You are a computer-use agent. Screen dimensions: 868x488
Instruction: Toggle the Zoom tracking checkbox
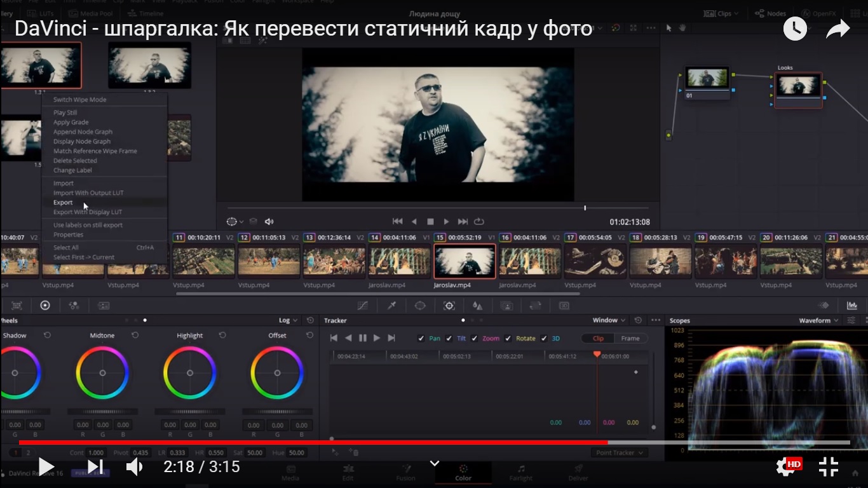pos(475,338)
